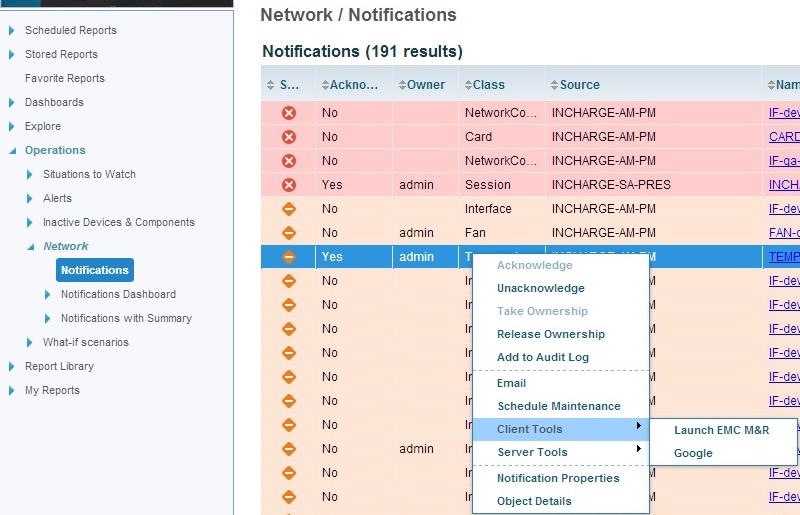The height and width of the screenshot is (515, 800).
Task: Expand Situations to Watch node
Action: pos(30,174)
